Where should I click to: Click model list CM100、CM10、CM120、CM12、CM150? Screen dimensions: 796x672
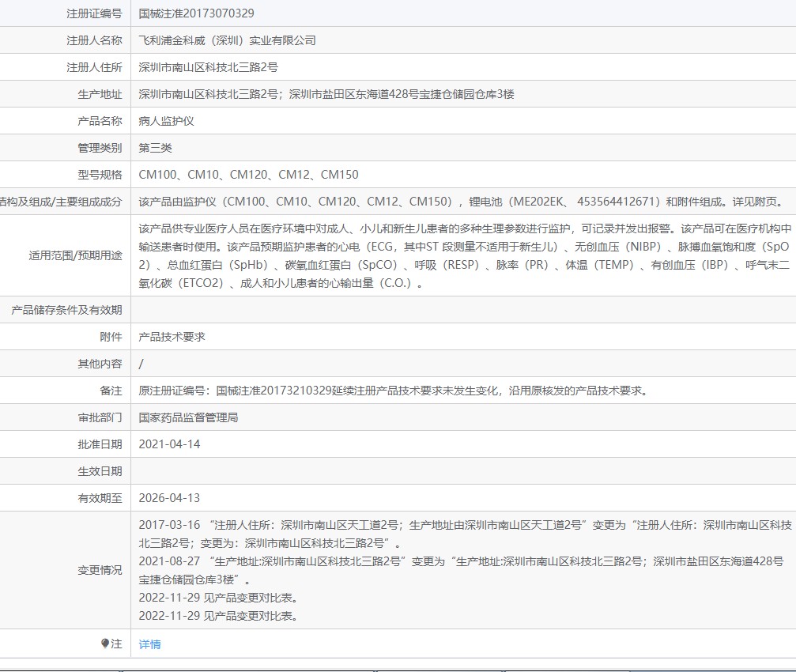point(248,175)
